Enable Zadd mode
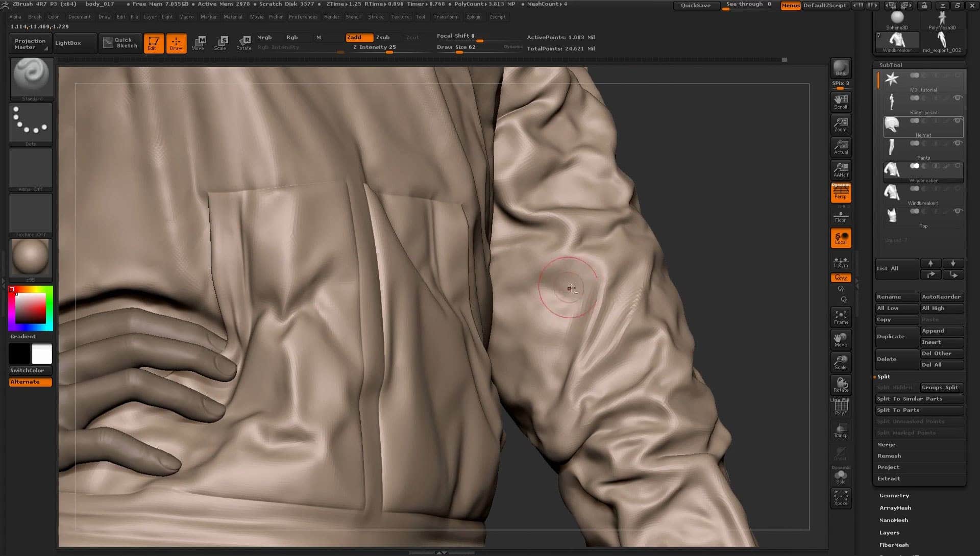This screenshot has height=556, width=980. [359, 37]
